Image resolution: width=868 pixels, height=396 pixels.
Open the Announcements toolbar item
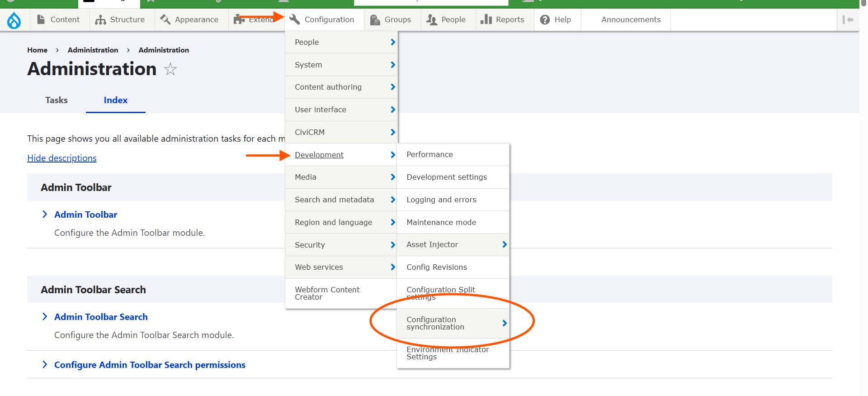[x=631, y=19]
